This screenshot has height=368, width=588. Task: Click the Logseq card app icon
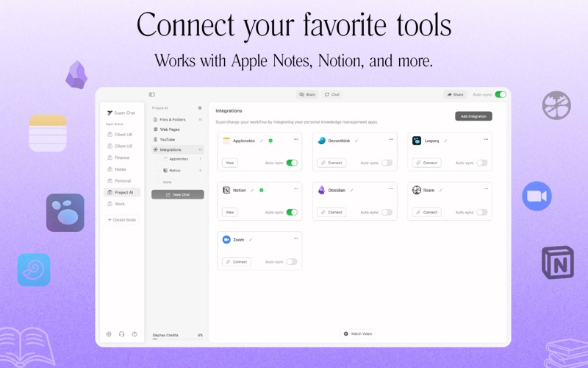tap(417, 141)
